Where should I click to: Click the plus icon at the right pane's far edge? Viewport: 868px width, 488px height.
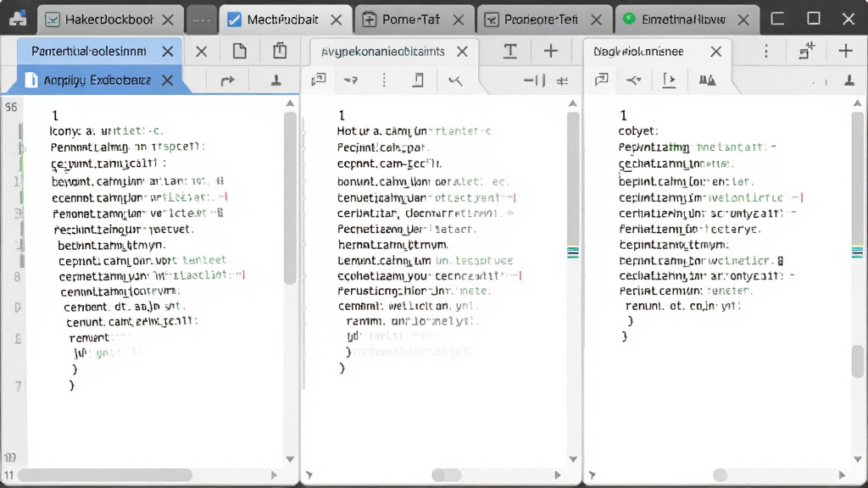[845, 51]
